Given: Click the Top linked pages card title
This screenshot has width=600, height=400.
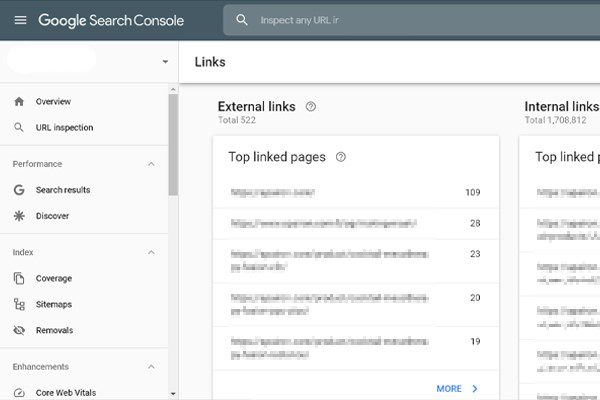Looking at the screenshot, I should point(277,157).
